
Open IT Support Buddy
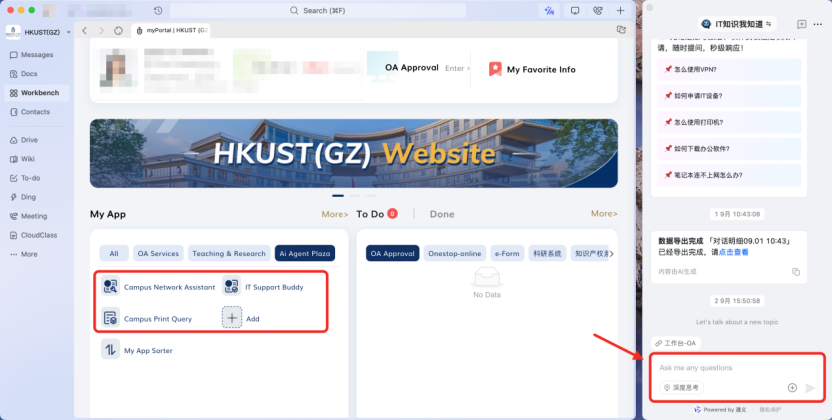263,287
